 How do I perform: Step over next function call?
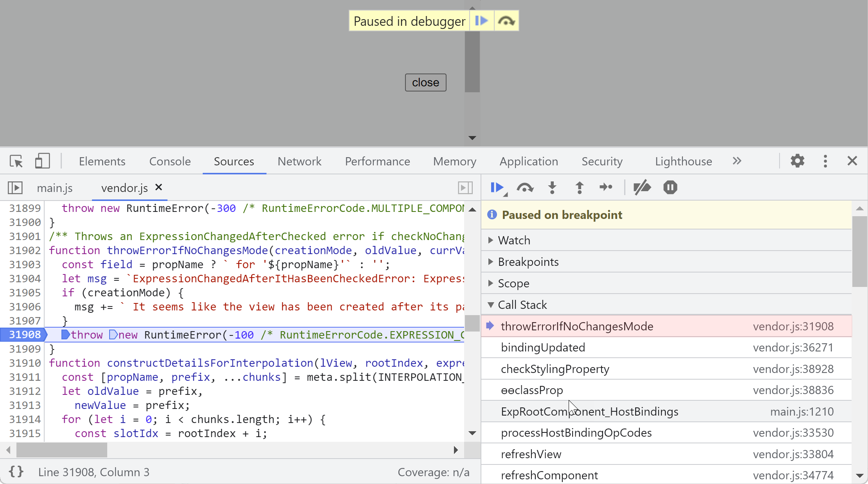(x=525, y=188)
